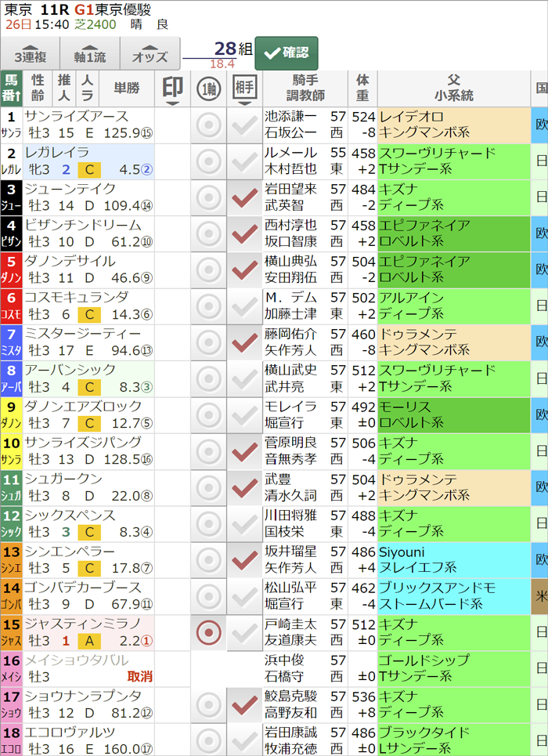The height and width of the screenshot is (756, 548).
Task: Uncheck opponent box for サンライズジパング
Action: (x=245, y=451)
